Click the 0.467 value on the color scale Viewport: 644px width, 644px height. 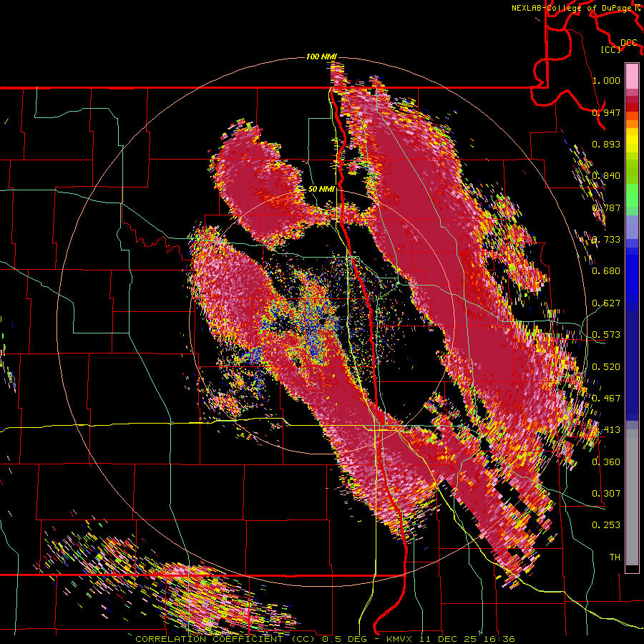click(x=606, y=399)
